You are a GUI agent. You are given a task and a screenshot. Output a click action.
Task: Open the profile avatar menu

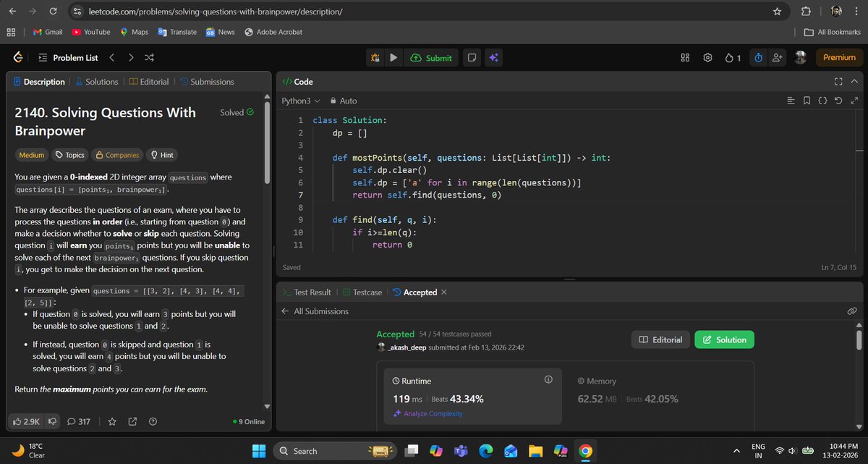[801, 57]
